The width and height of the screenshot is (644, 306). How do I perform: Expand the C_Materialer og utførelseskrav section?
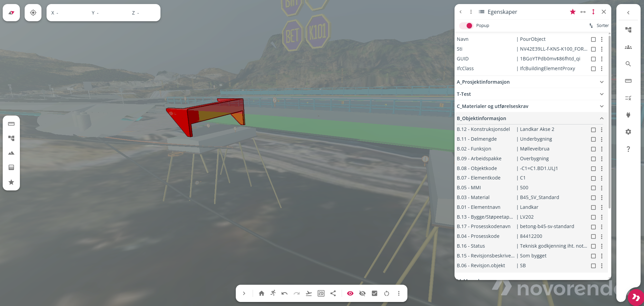602,106
